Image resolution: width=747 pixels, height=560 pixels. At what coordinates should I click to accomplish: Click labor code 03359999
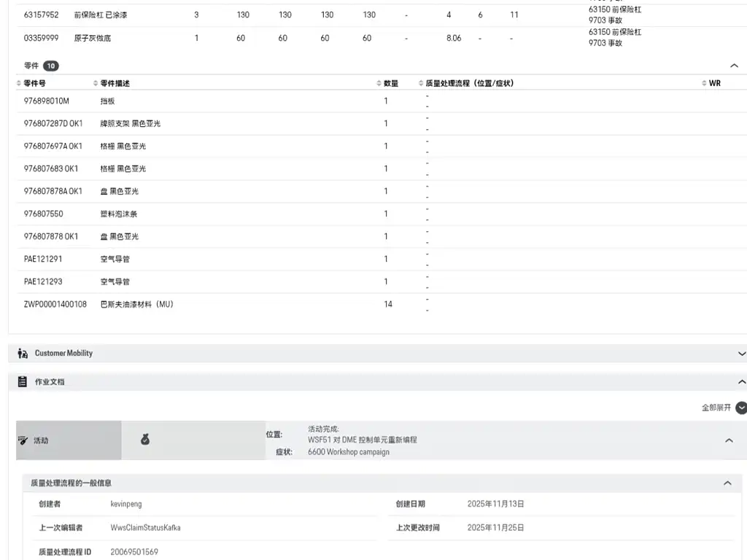(41, 38)
